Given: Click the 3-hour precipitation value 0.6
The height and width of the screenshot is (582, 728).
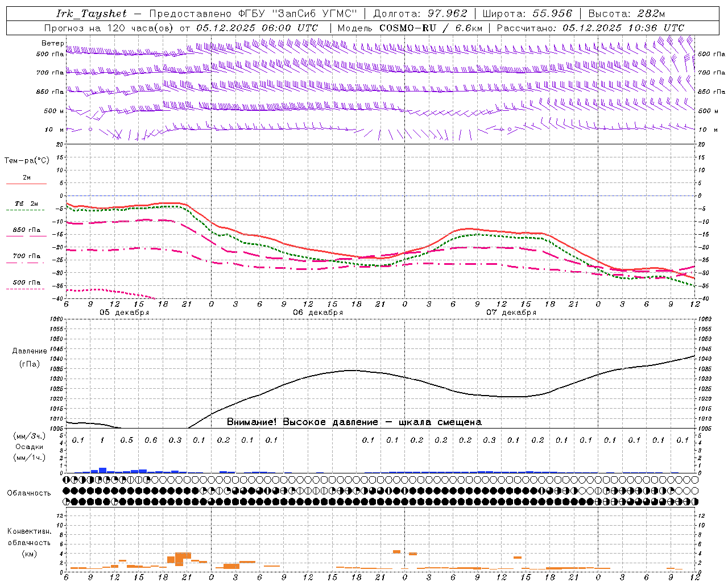Looking at the screenshot, I should [x=151, y=440].
